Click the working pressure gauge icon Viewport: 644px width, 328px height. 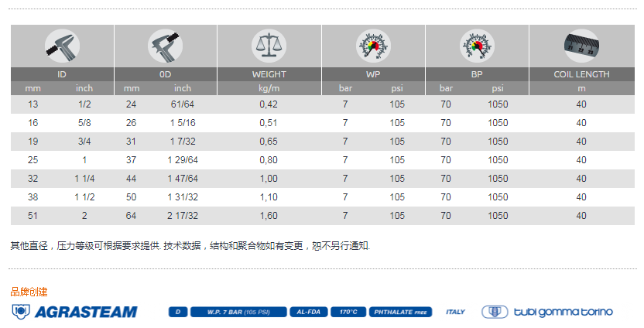[x=372, y=46]
